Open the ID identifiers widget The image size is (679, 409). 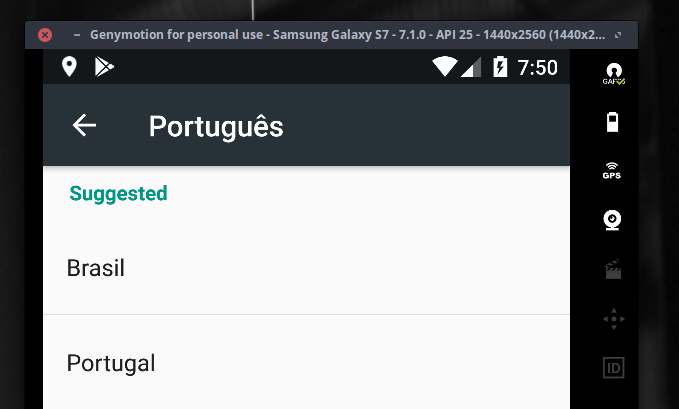(x=613, y=368)
